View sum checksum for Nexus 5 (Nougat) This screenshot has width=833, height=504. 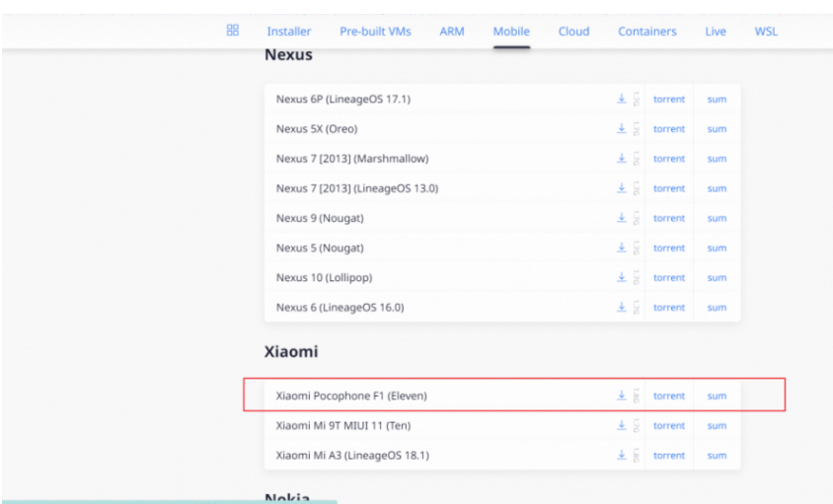(x=717, y=248)
